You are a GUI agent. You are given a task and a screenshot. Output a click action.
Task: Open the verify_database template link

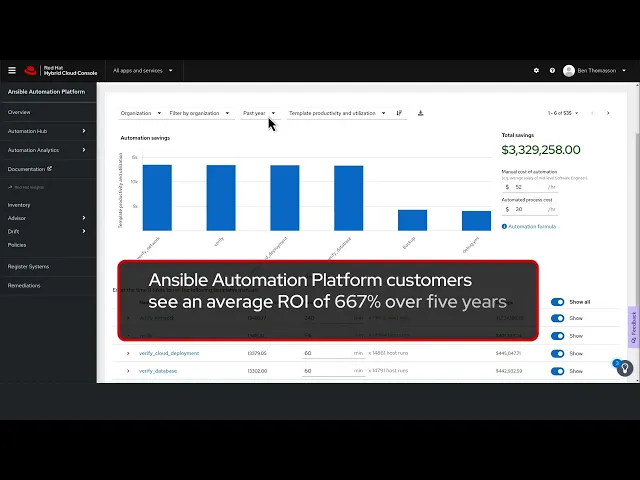click(x=158, y=371)
